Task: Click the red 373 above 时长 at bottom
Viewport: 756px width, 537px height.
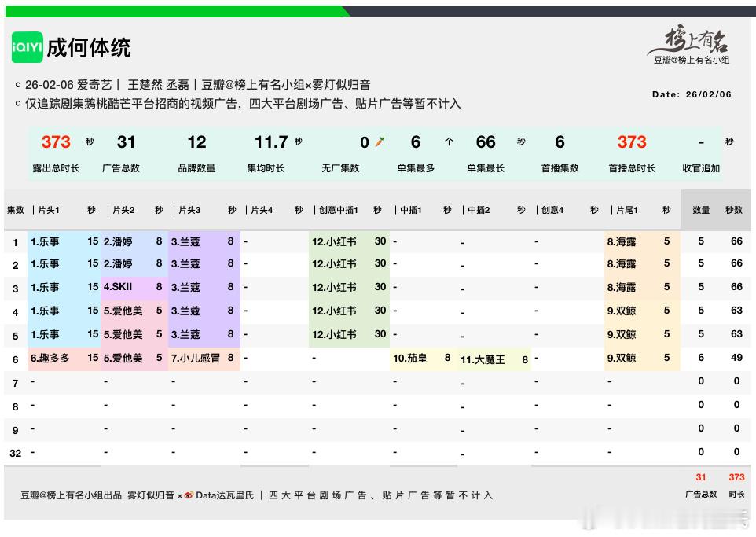Action: pyautogui.click(x=736, y=477)
